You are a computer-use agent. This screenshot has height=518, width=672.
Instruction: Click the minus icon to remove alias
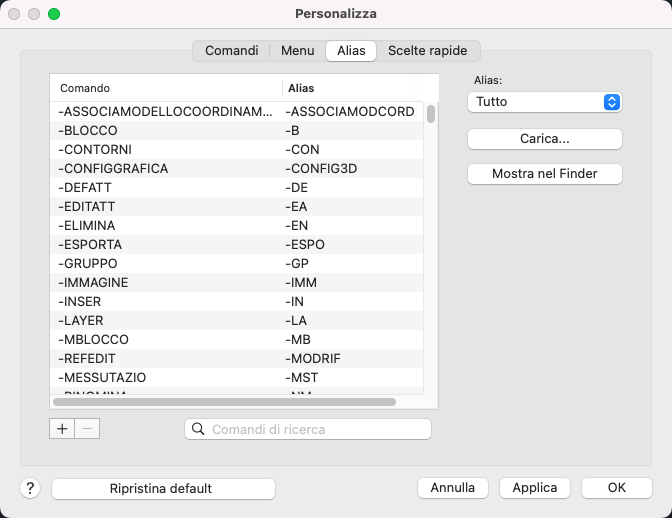[x=87, y=429]
